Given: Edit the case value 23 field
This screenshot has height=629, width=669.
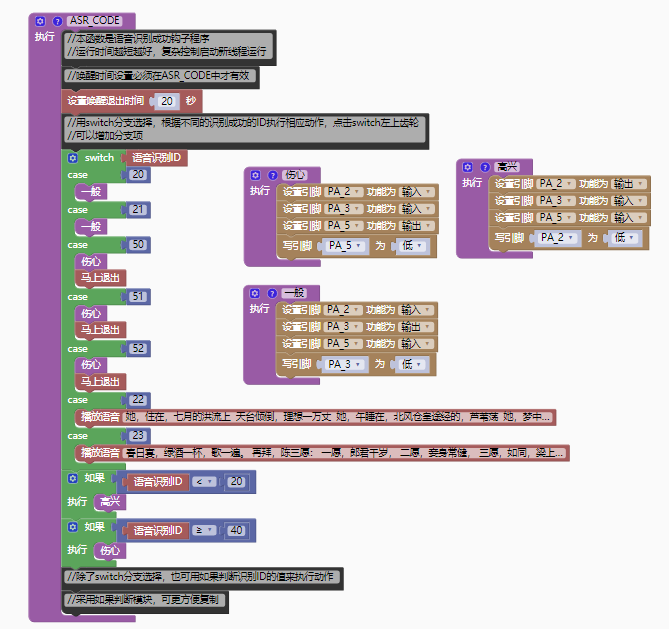Looking at the screenshot, I should point(138,436).
